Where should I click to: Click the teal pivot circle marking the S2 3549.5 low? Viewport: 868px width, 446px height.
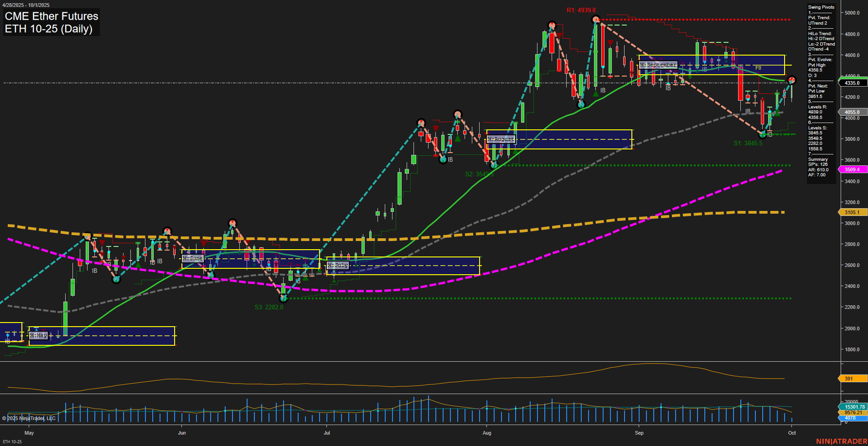494,165
